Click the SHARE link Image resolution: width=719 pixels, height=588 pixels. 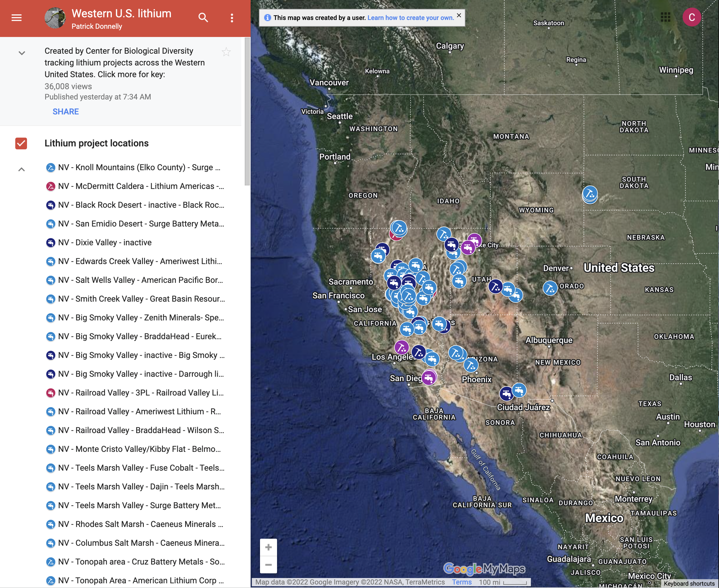(x=65, y=112)
